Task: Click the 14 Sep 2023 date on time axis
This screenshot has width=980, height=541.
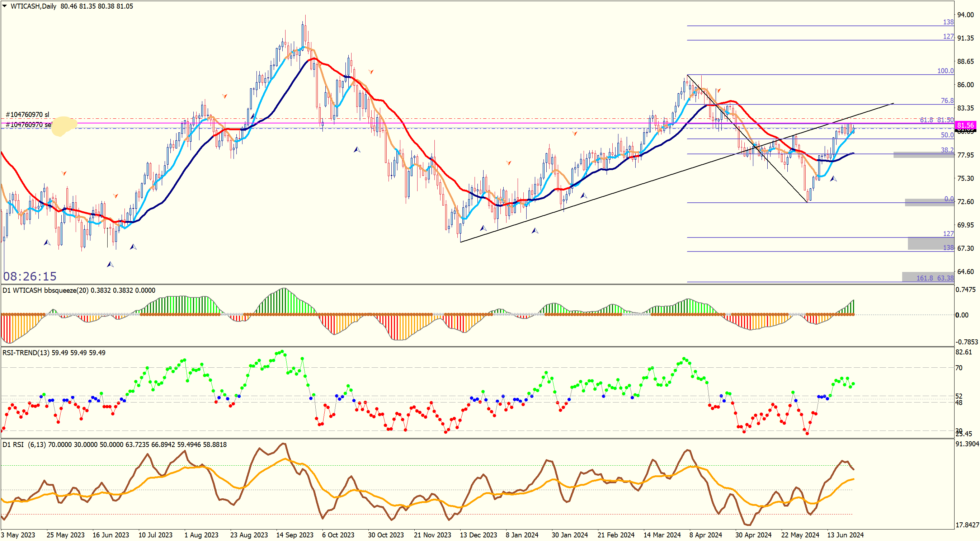Action: pyautogui.click(x=295, y=535)
